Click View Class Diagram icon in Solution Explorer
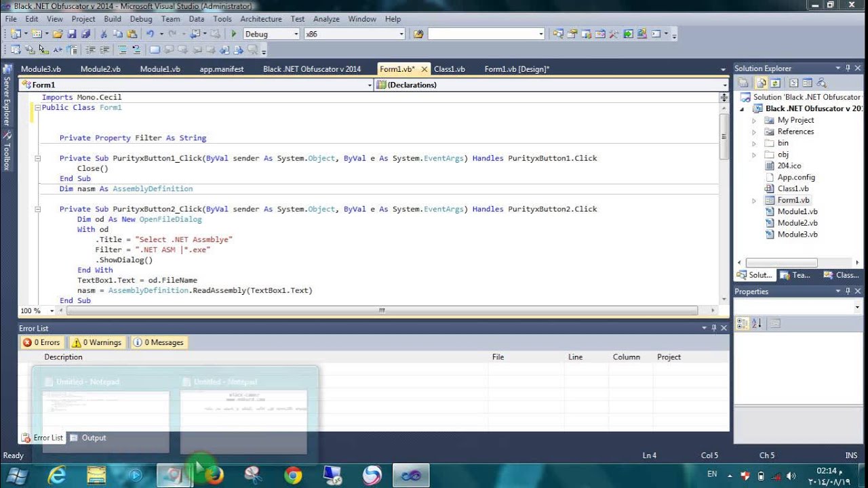The image size is (868, 488). 821,83
